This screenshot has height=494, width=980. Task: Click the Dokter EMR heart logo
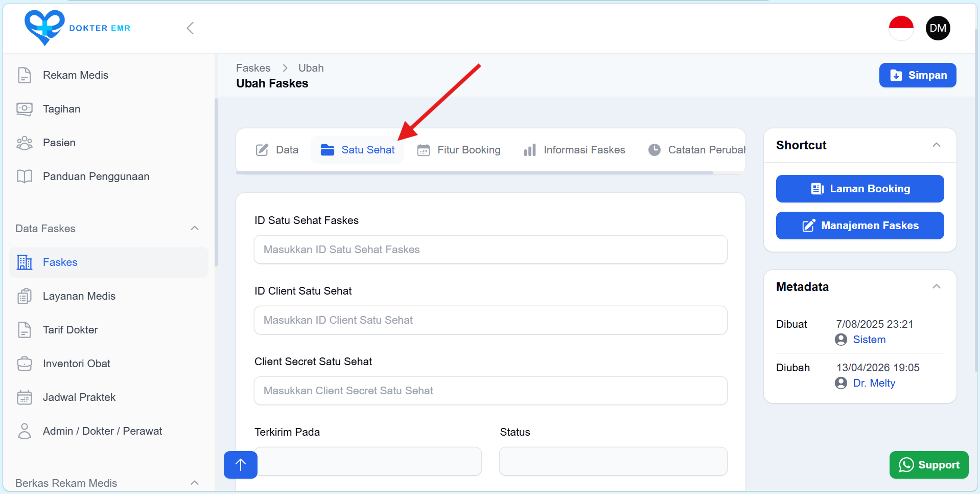coord(44,28)
